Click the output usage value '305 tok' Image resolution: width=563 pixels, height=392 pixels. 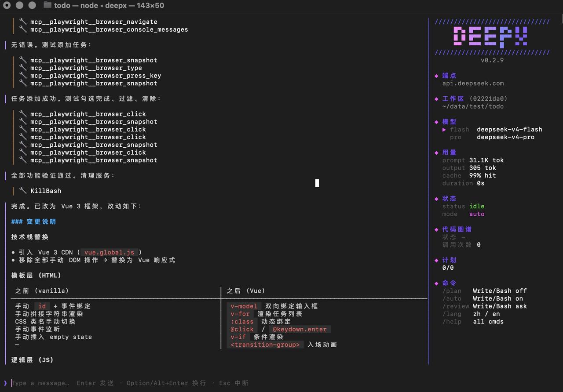483,168
